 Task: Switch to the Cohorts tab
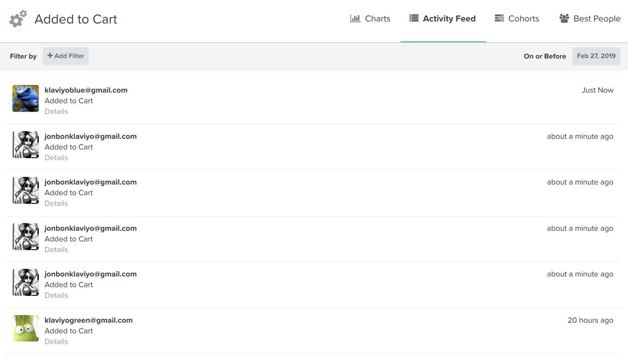click(523, 18)
